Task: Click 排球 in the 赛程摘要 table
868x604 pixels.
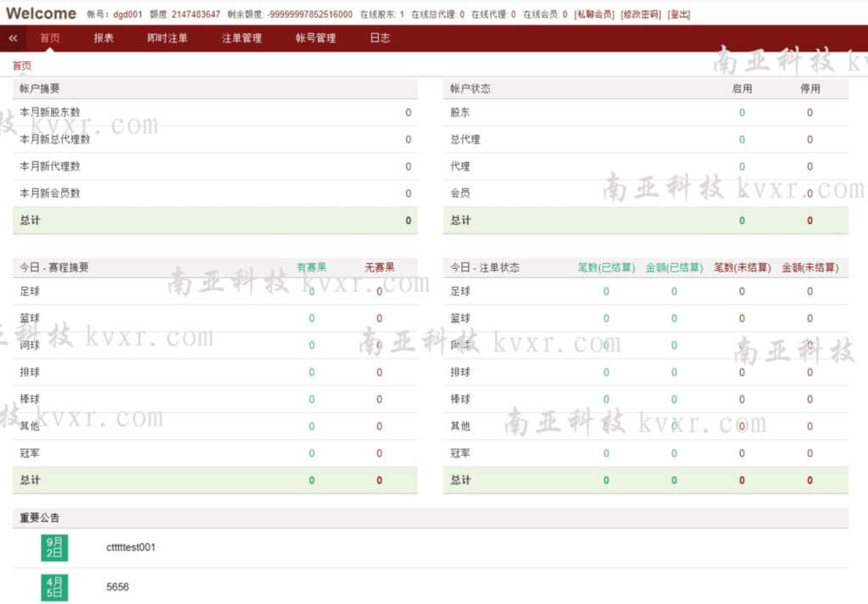Action: point(30,372)
